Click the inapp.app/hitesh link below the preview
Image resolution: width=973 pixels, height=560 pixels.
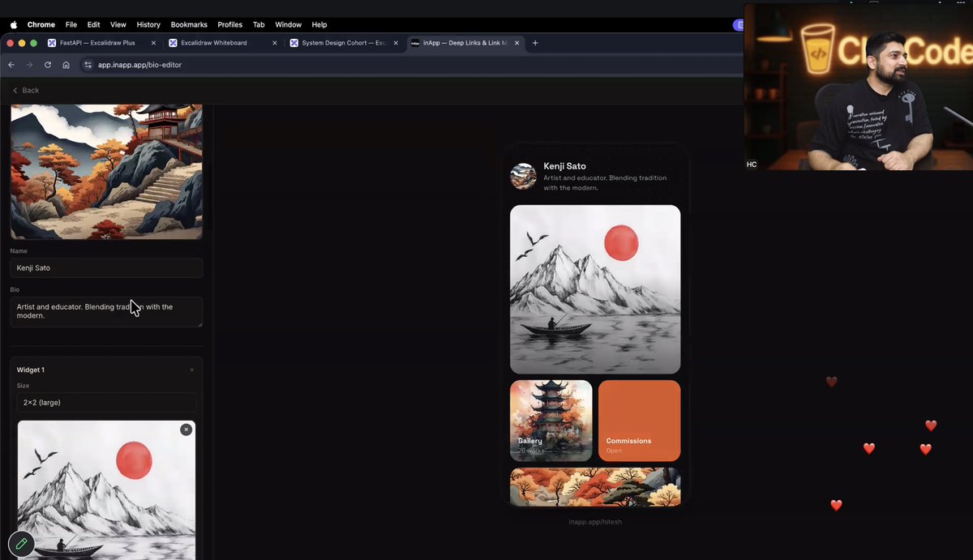point(595,521)
